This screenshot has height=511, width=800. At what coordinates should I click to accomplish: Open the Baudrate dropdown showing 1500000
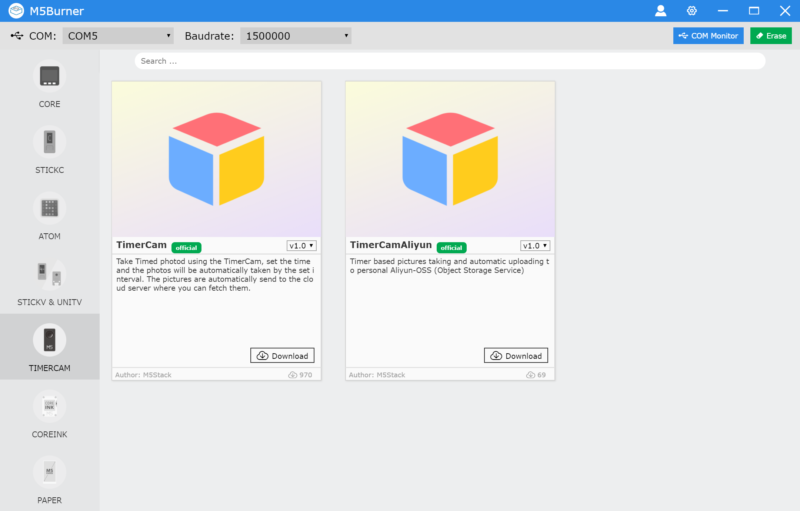(x=296, y=36)
